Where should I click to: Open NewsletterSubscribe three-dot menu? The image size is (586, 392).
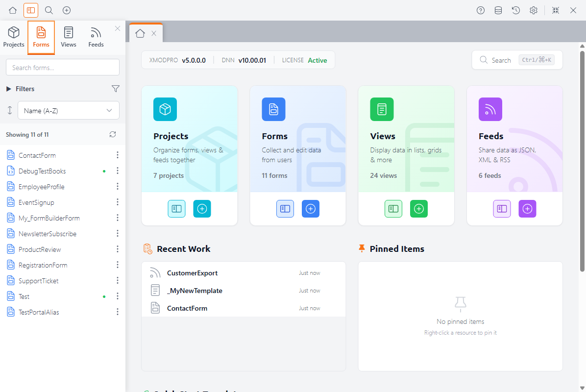point(118,234)
